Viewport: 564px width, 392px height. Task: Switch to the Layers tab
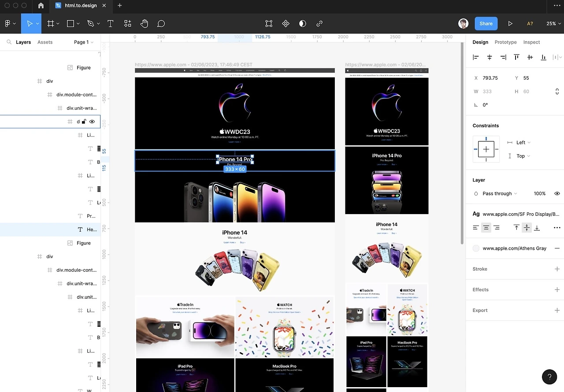point(23,42)
